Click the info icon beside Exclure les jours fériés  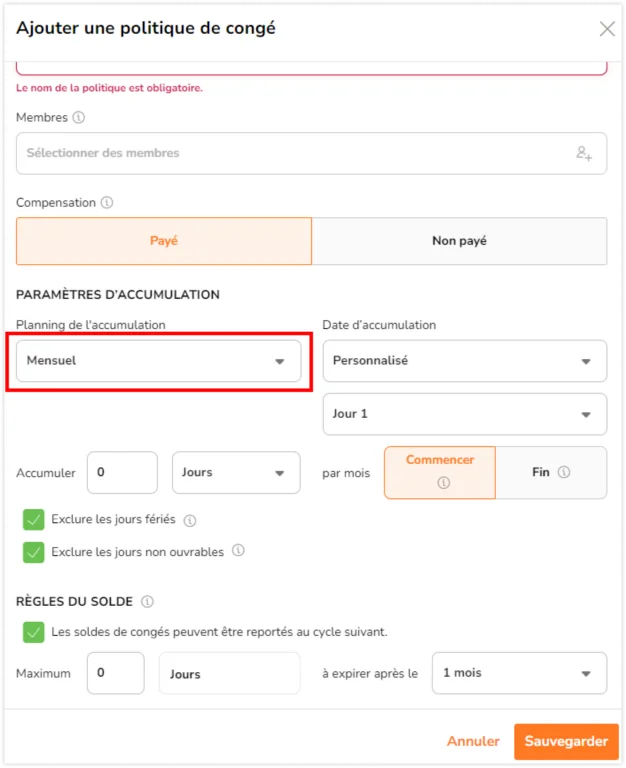coord(190,520)
